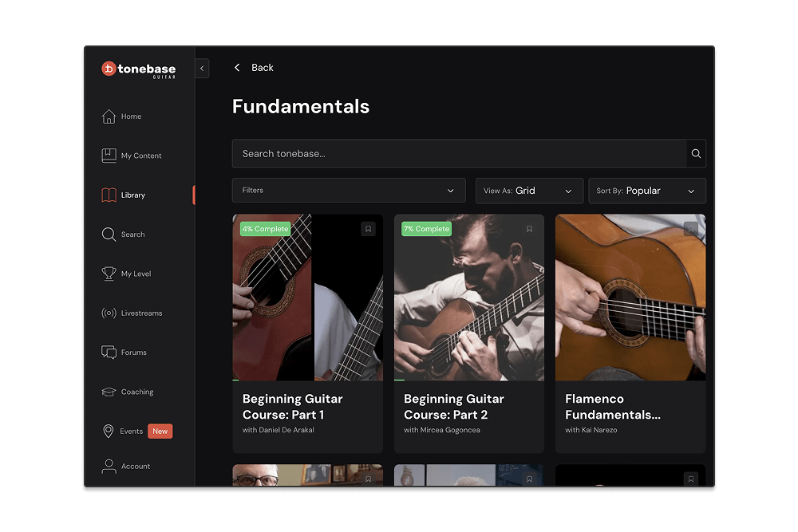Open Forums from the sidebar
Image resolution: width=798 pixels, height=532 pixels.
(134, 353)
